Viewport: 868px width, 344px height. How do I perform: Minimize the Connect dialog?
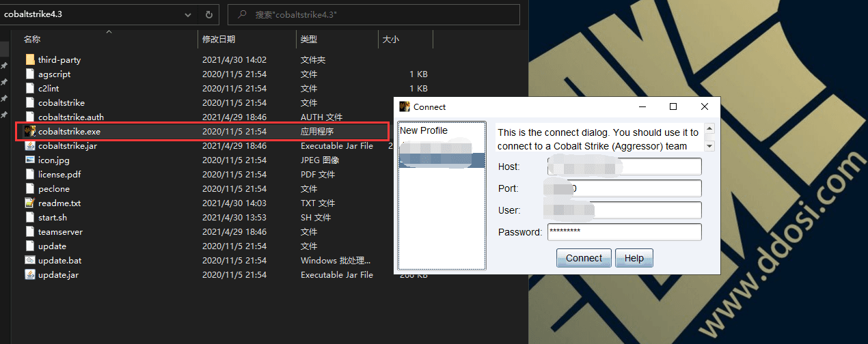642,106
